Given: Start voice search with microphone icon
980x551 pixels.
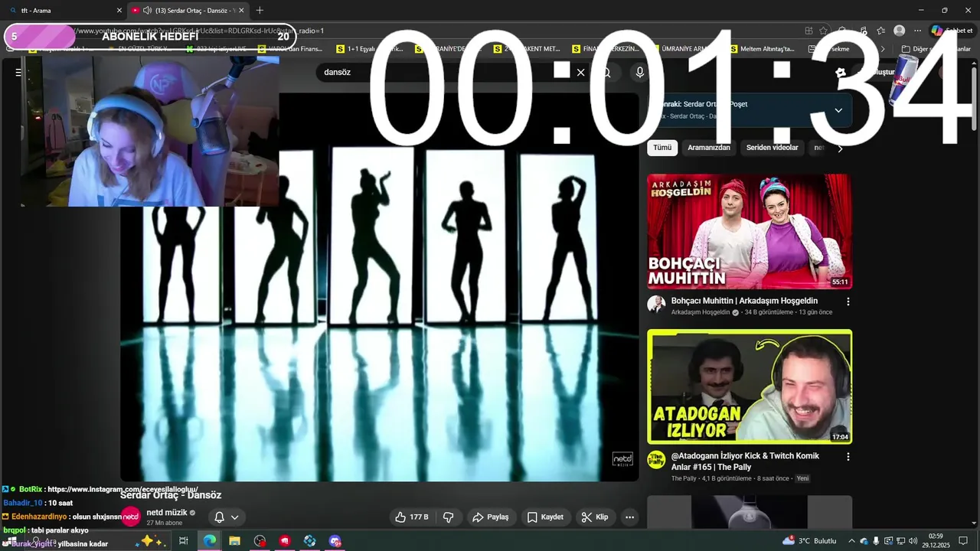Looking at the screenshot, I should pyautogui.click(x=640, y=73).
